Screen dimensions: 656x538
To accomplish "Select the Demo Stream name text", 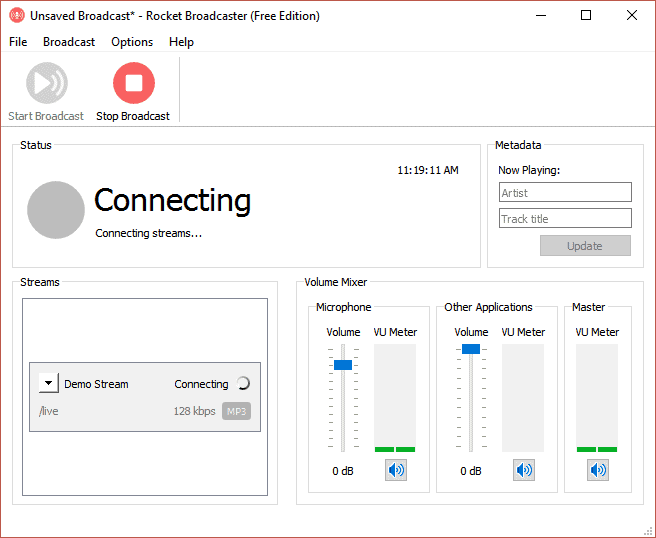I will coord(96,384).
